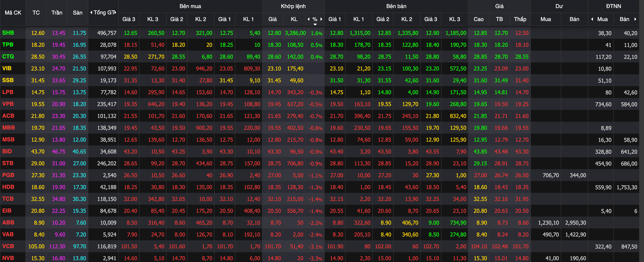Click HDB foreign sell value 1,753,30
Screen dimensions: 644x262
coord(627,187)
